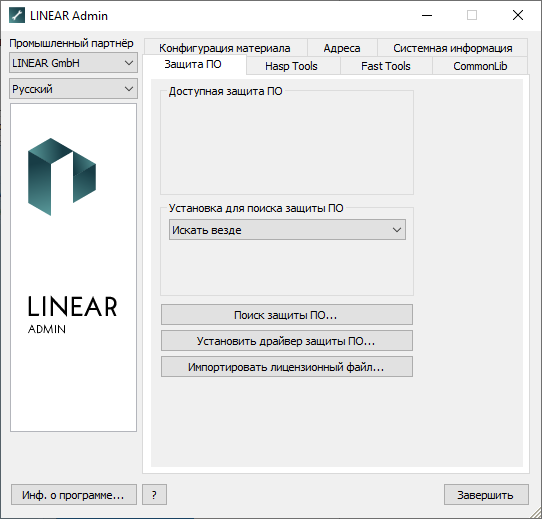Open the Fast Tools tab
542x519 pixels.
point(386,66)
